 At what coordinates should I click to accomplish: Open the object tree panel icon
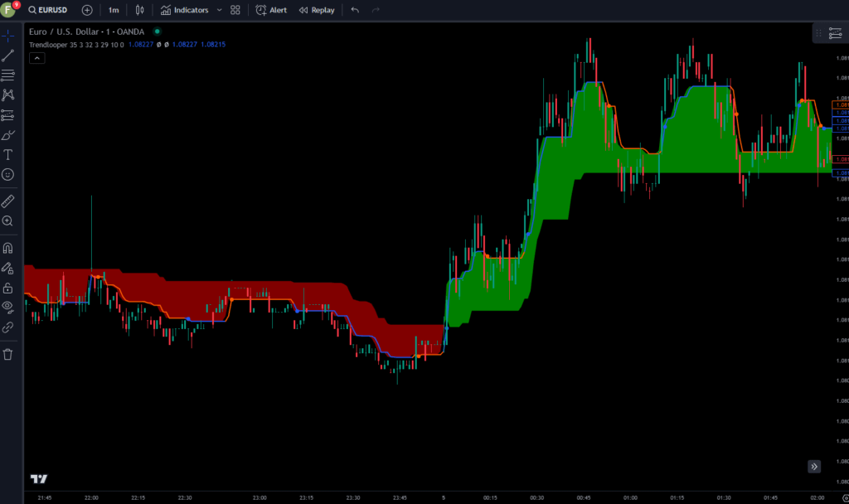tap(836, 33)
